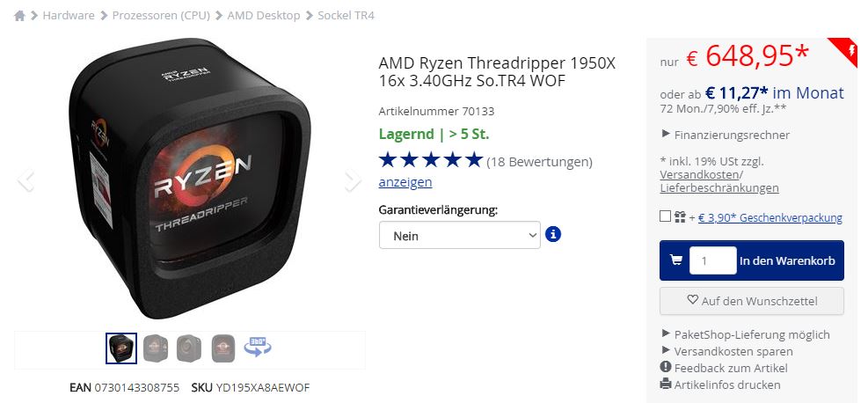This screenshot has width=868, height=403.
Task: Enable the Geschenkverpackung checkbox
Action: [x=666, y=216]
